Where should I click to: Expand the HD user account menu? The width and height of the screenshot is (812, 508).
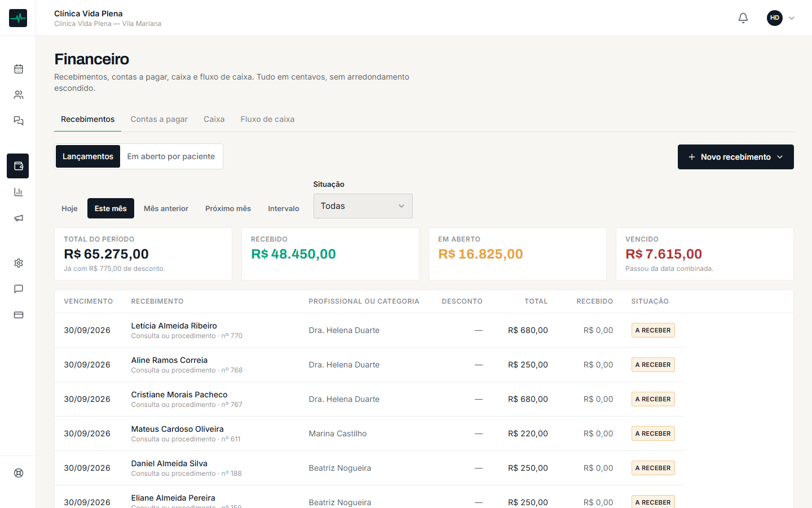click(781, 18)
